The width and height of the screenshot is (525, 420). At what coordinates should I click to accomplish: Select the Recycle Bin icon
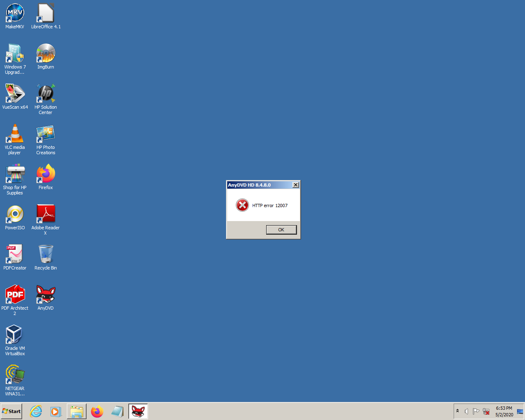[46, 254]
